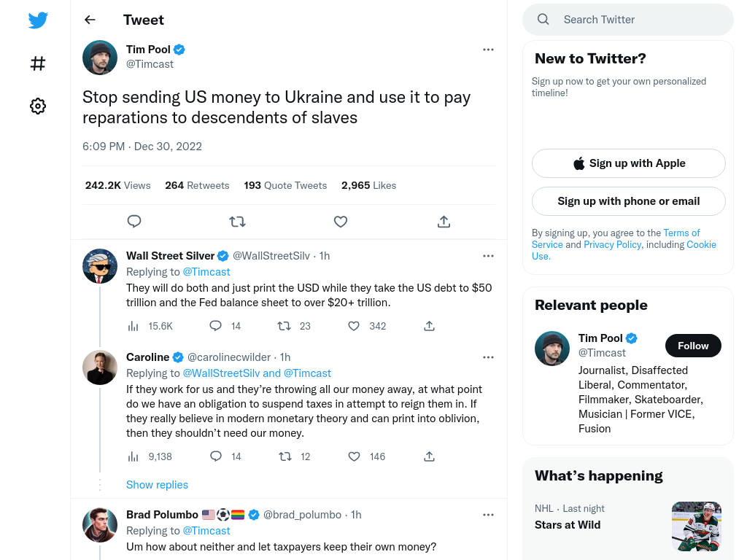747x560 pixels.
Task: Share the main tweet via the share icon
Action: (x=444, y=222)
